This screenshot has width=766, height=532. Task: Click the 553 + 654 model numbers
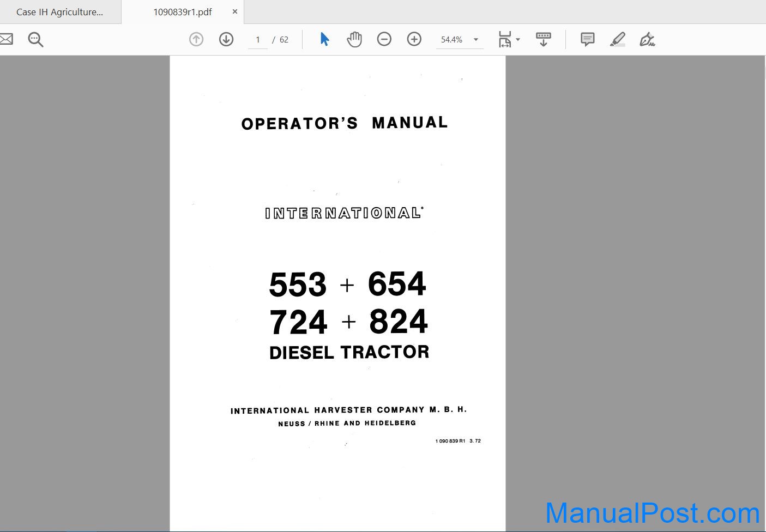point(348,284)
